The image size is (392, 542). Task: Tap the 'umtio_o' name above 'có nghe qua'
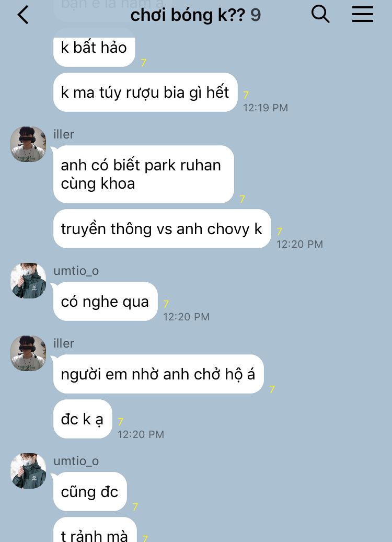(x=76, y=271)
